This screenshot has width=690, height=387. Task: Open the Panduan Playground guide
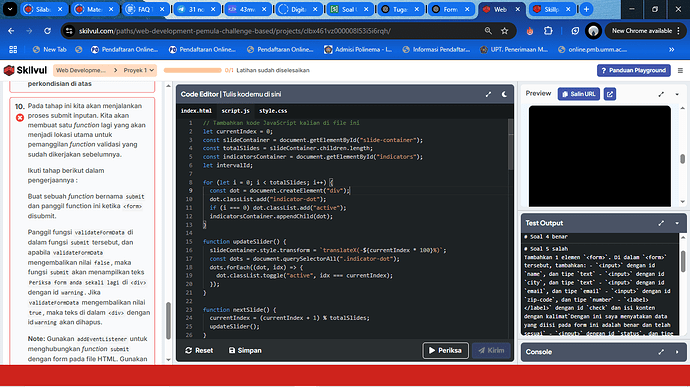click(x=634, y=70)
